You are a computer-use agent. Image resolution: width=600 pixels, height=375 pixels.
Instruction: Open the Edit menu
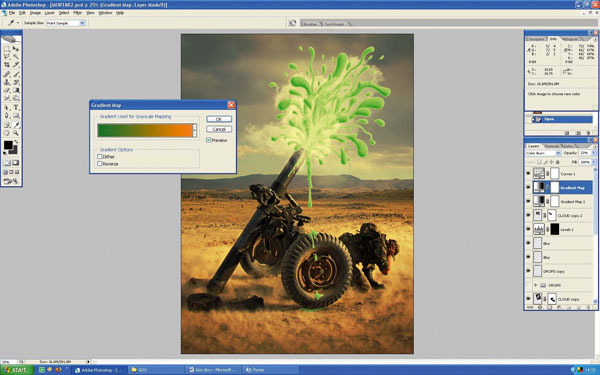[x=22, y=13]
